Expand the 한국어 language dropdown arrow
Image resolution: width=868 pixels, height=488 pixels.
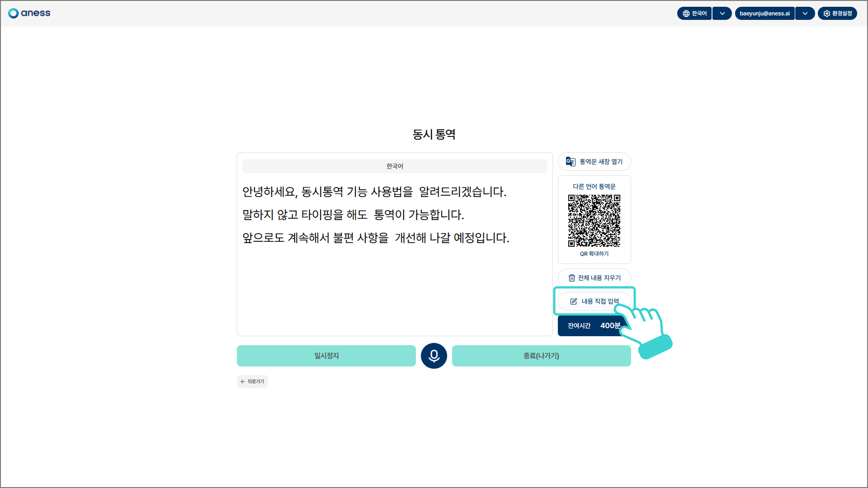(x=722, y=14)
